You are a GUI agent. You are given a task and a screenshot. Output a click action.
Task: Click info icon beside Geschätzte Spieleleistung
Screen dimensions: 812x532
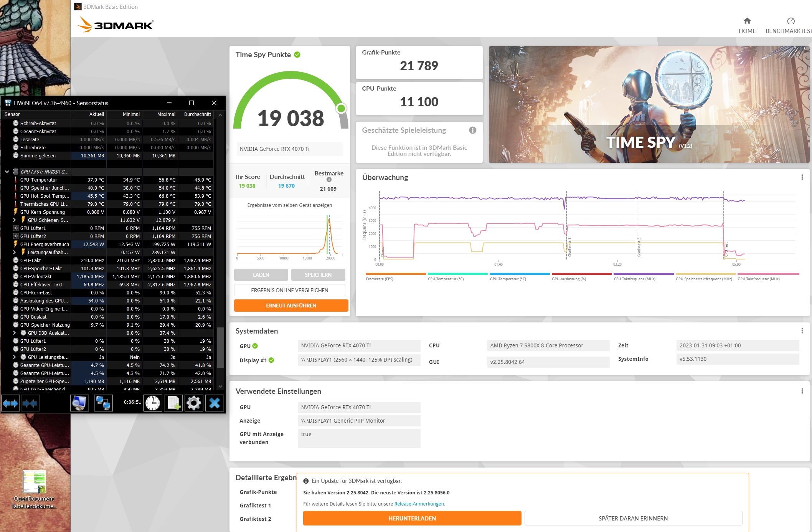(472, 130)
